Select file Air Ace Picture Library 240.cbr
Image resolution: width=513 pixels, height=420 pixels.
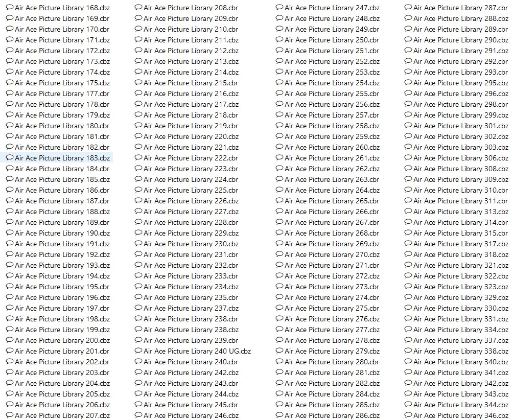coord(191,362)
